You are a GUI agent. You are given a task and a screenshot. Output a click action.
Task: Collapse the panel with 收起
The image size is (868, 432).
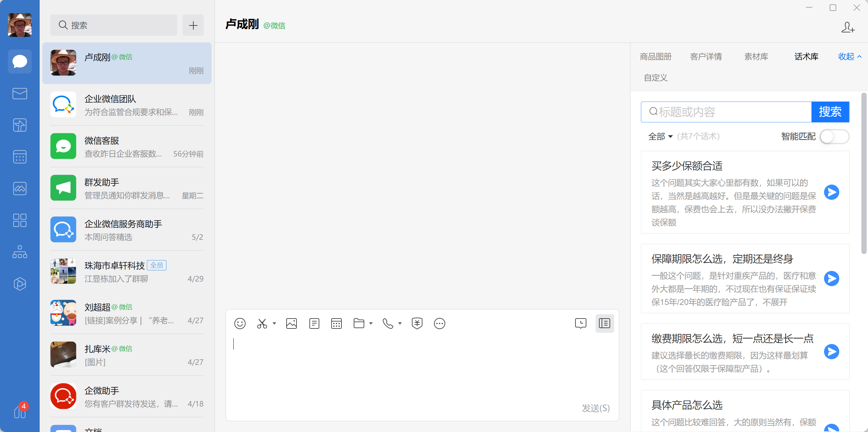(849, 56)
